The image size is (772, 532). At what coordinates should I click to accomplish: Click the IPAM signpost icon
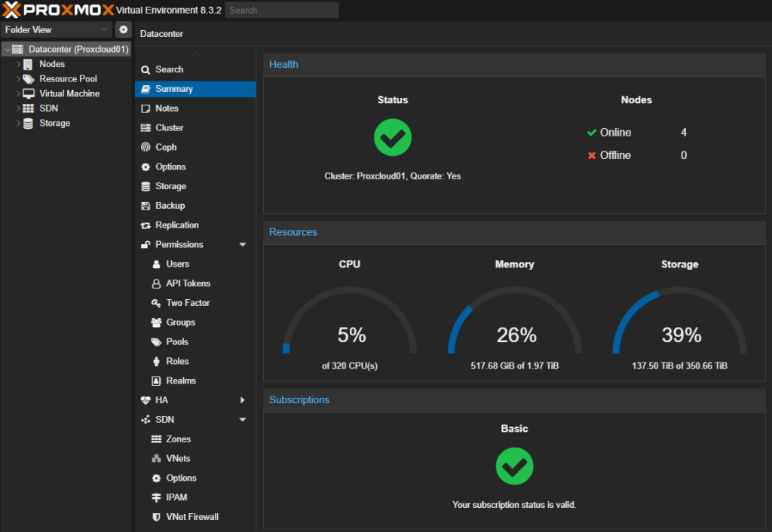pyautogui.click(x=157, y=497)
